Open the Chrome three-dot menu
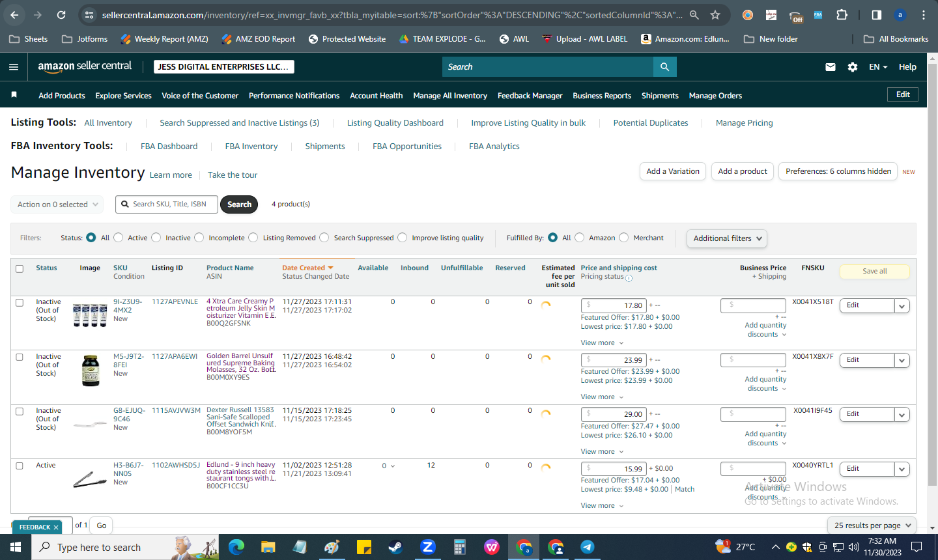 point(924,14)
